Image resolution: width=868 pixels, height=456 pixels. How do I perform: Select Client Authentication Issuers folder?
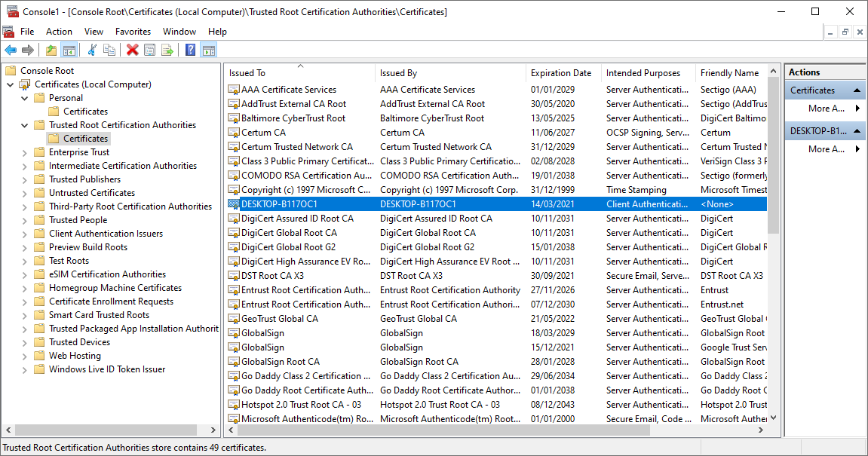(x=106, y=234)
